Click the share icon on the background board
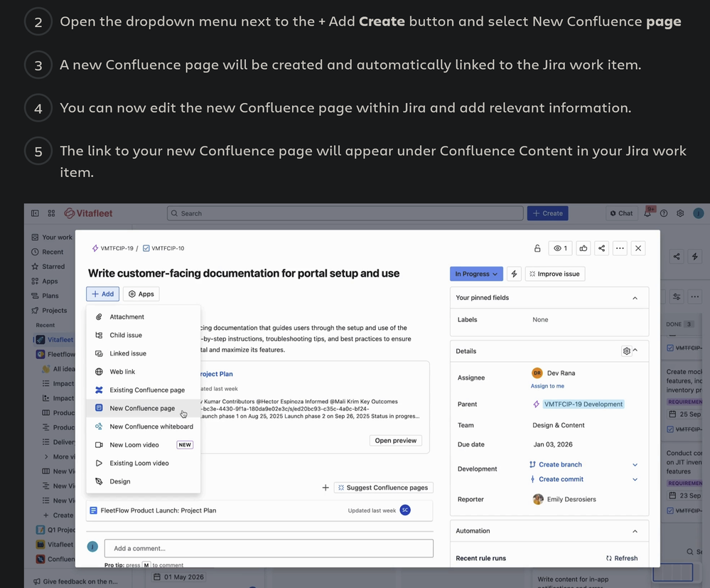The height and width of the screenshot is (588, 710). coord(677,257)
